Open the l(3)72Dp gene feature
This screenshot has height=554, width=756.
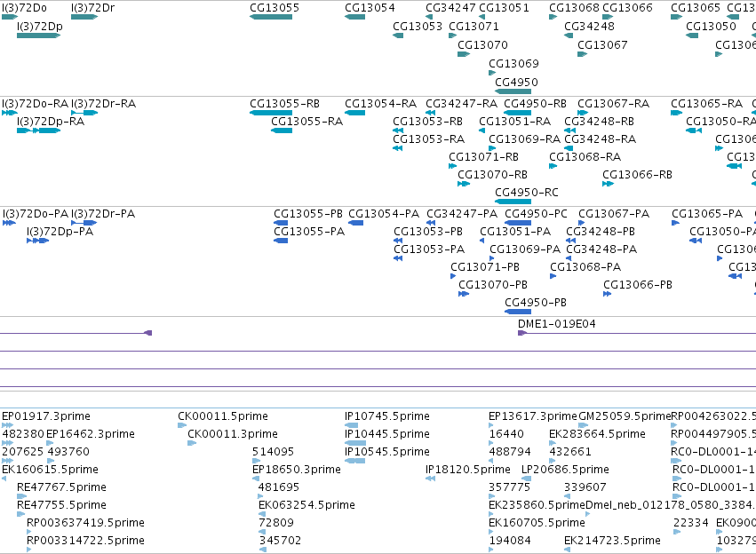pyautogui.click(x=38, y=36)
